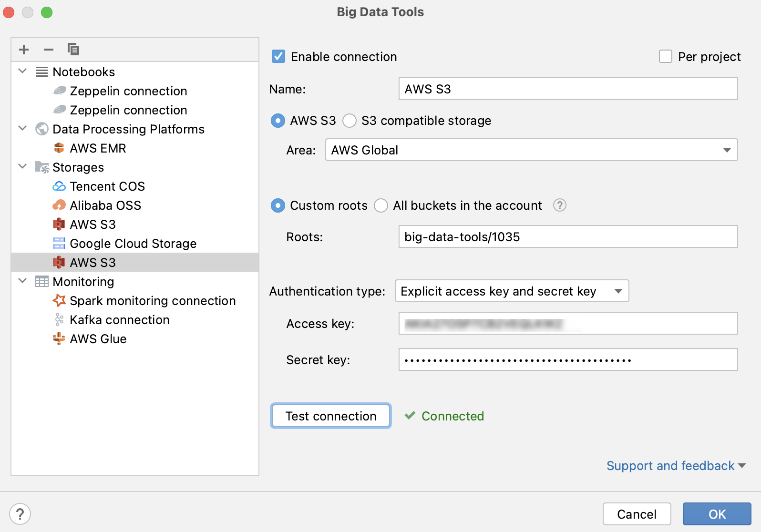Click the Test connection button
Viewport: 761px width, 532px height.
[x=331, y=416]
